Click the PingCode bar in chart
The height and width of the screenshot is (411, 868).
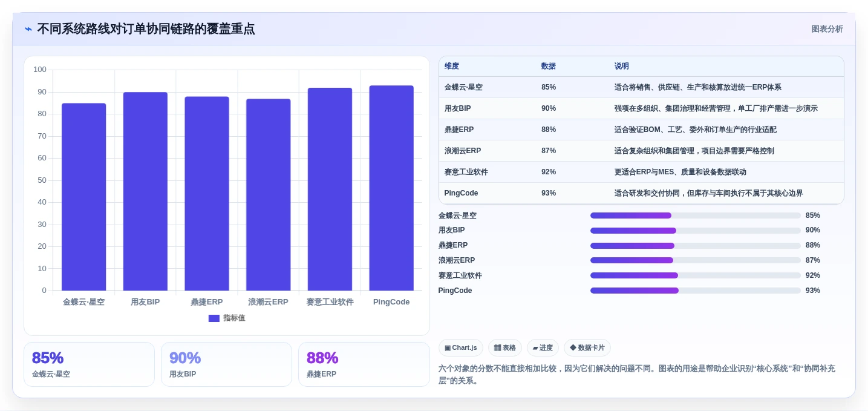[391, 188]
